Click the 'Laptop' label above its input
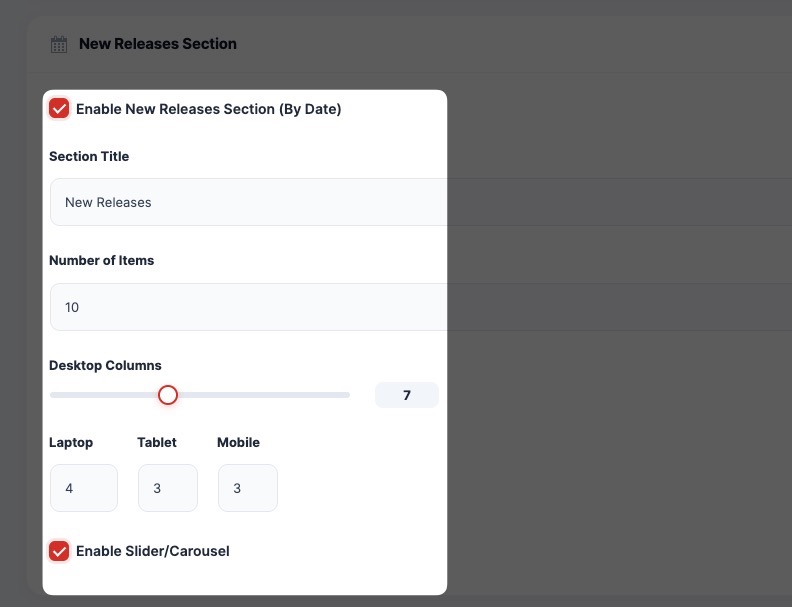The image size is (792, 607). [x=71, y=442]
